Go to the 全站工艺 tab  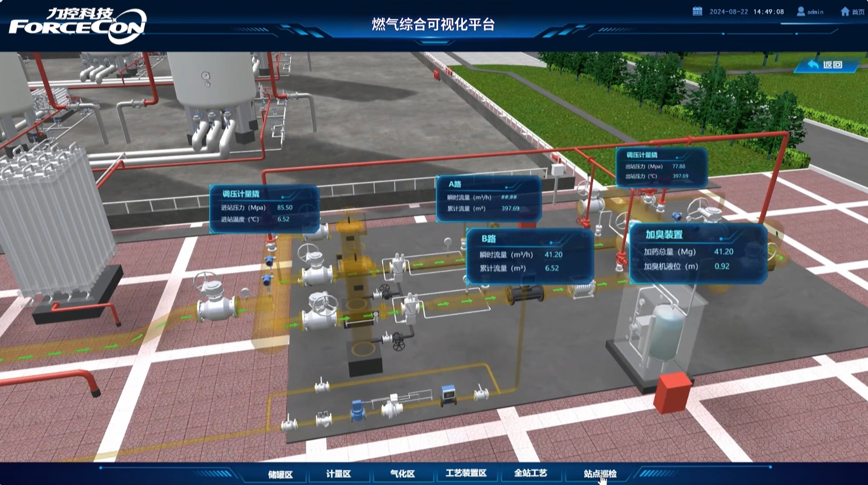pyautogui.click(x=530, y=474)
